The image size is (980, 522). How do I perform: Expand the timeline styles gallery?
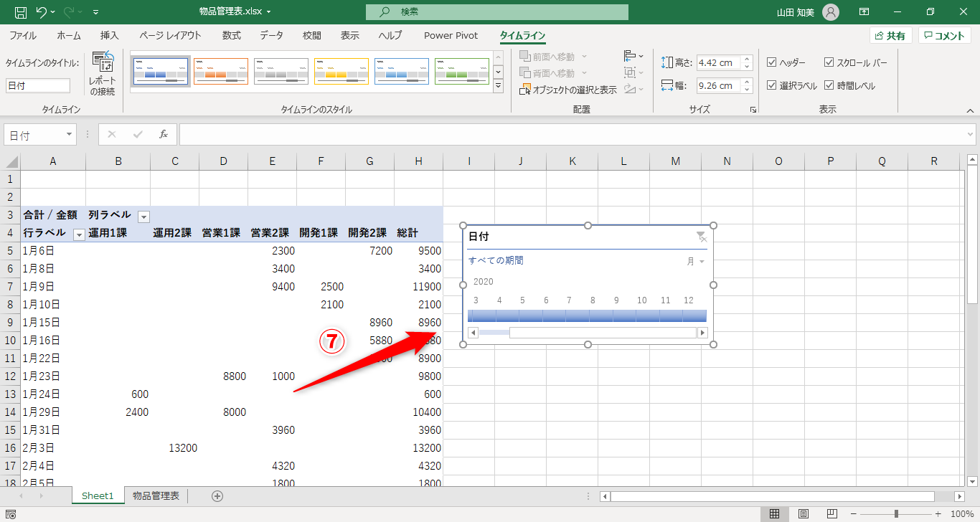coord(499,86)
